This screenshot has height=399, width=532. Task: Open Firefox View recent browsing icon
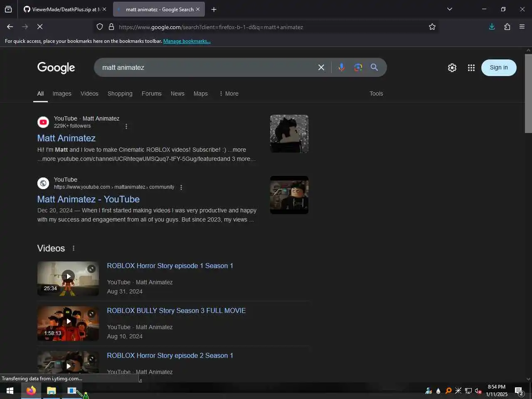(8, 9)
